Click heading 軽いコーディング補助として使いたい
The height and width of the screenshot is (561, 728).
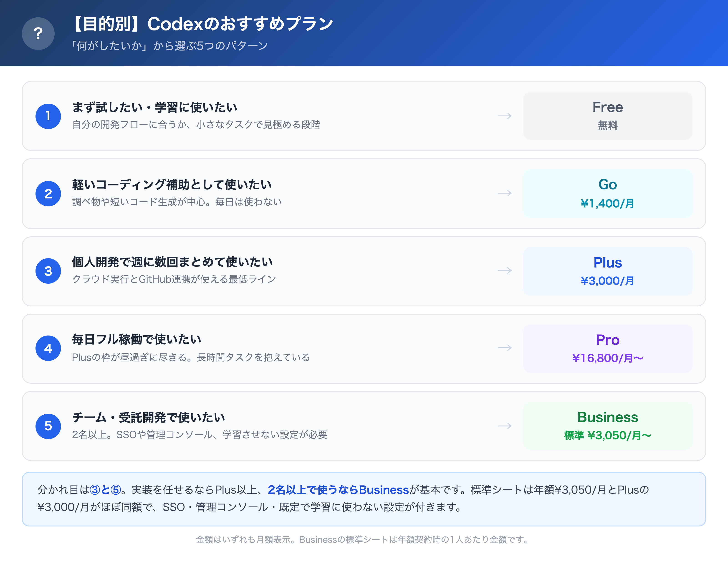(172, 185)
